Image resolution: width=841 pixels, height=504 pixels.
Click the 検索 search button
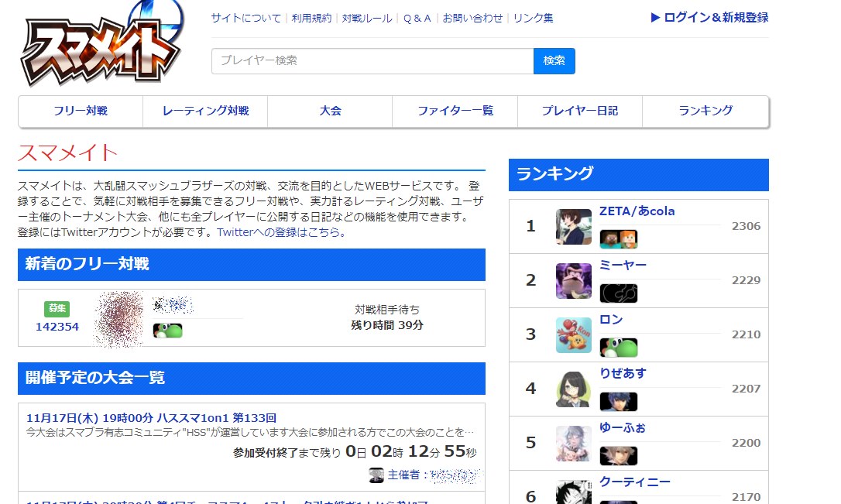(x=554, y=61)
